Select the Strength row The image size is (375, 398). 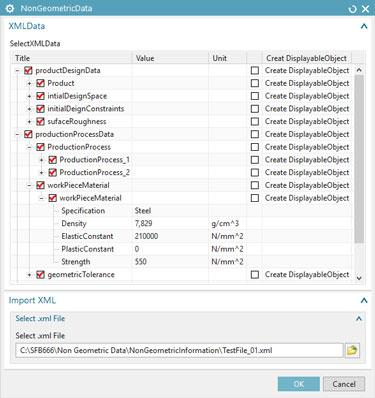pos(182,262)
